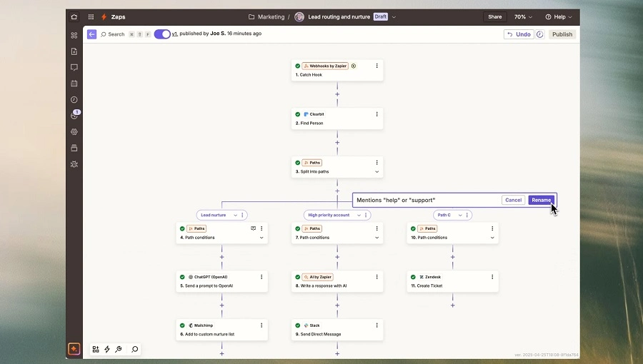Add a step below Catch Hook
643x364 pixels.
point(337,95)
